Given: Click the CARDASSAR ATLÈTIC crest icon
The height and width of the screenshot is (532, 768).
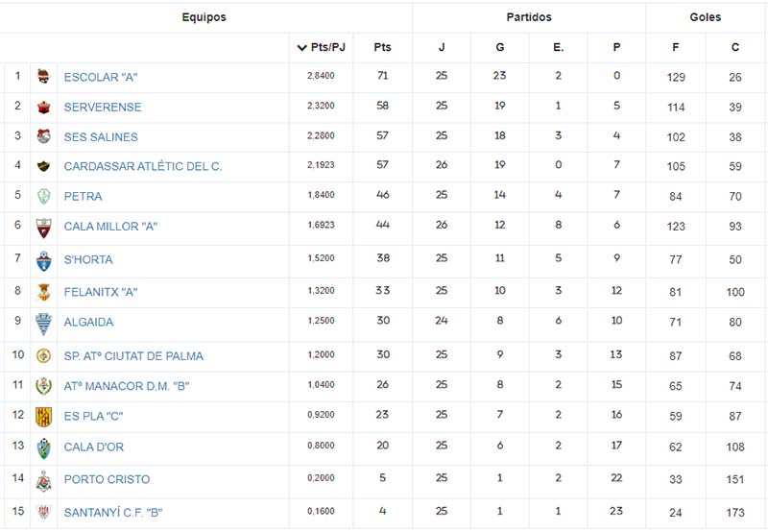Looking at the screenshot, I should pos(43,166).
